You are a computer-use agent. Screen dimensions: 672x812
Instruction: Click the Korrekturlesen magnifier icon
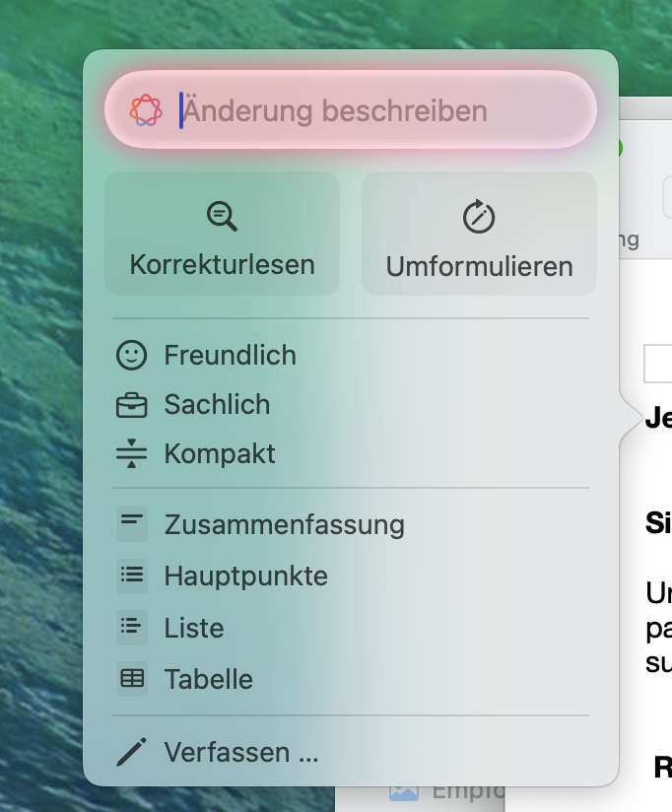click(222, 216)
